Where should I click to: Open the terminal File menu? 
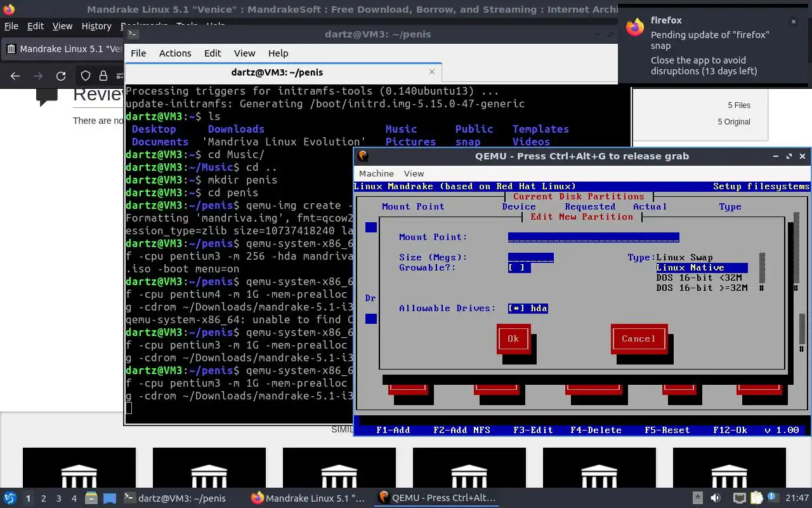tap(138, 53)
